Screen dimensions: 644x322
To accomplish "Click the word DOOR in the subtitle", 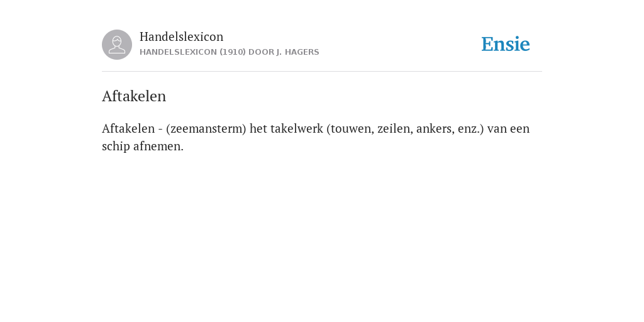I will tap(261, 52).
